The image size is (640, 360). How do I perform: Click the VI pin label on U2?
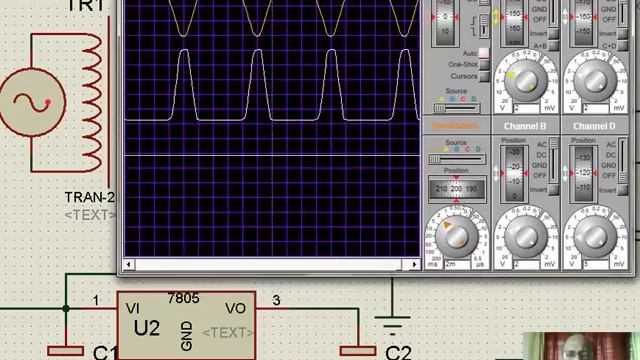click(132, 309)
